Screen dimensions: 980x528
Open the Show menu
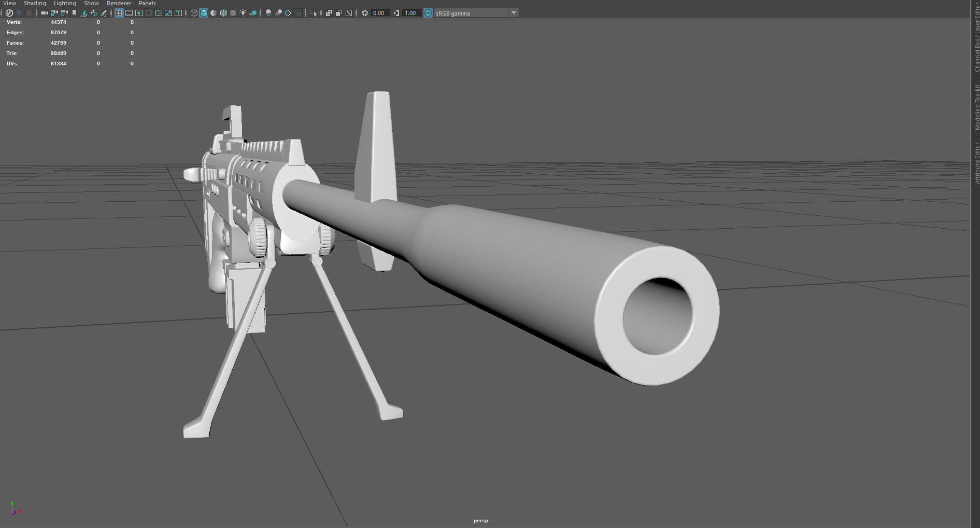[x=91, y=3]
